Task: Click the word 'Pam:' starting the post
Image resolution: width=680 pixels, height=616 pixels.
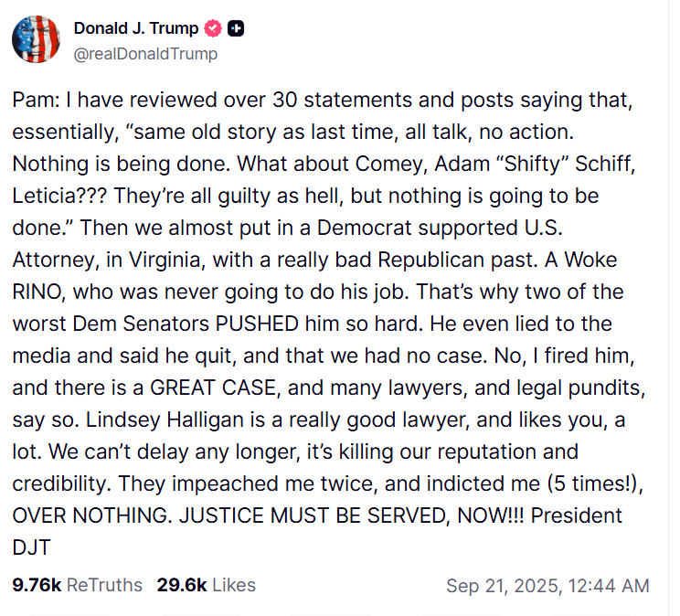Action: (x=33, y=103)
